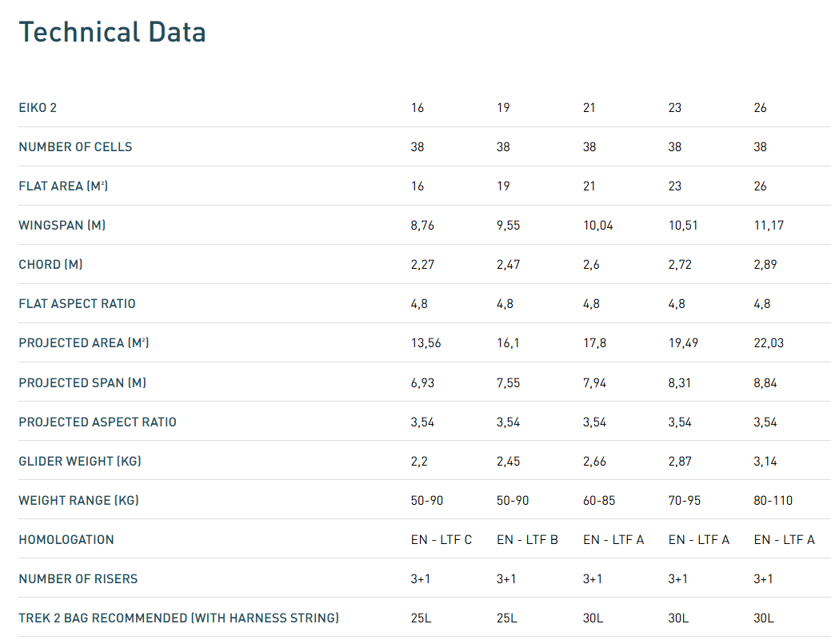The height and width of the screenshot is (644, 831).
Task: Click the PROJECTED ASPECT RATIO label
Action: [x=98, y=422]
